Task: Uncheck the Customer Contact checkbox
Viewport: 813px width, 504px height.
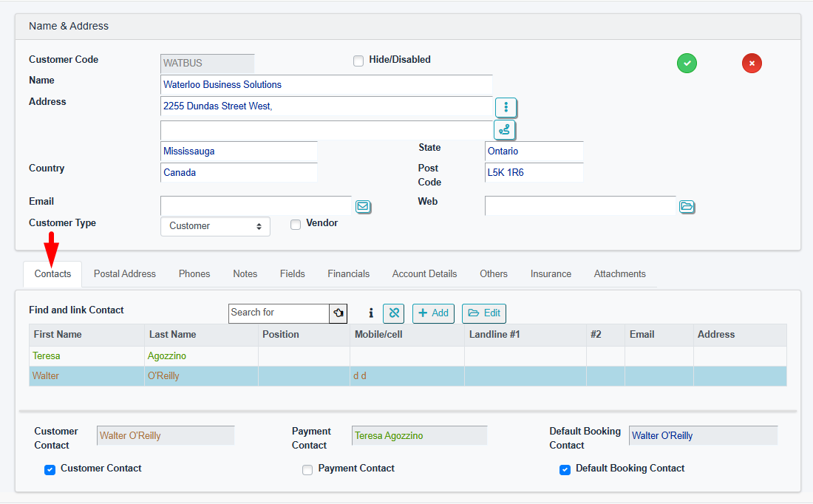Action: (x=50, y=470)
